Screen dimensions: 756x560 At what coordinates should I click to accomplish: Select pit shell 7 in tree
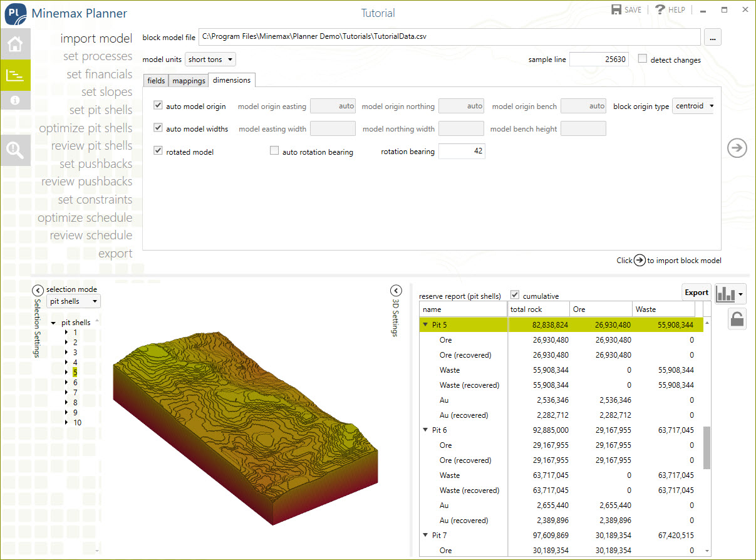click(75, 393)
